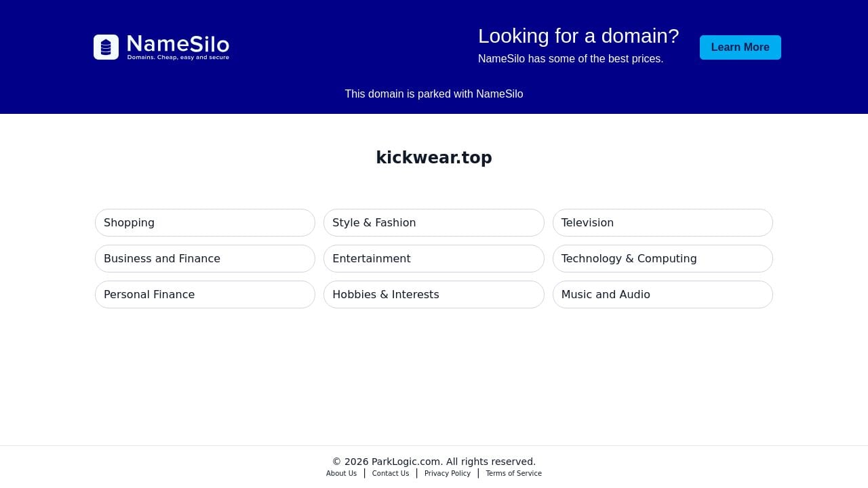Open the NameSilo wordmark link
This screenshot has width=868, height=488.
click(x=178, y=47)
